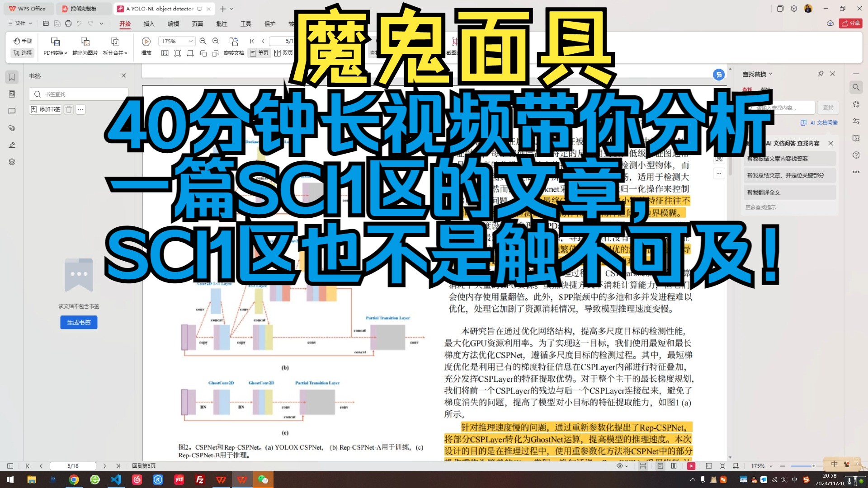
Task: Open the 175% zoom combo box
Action: click(177, 41)
